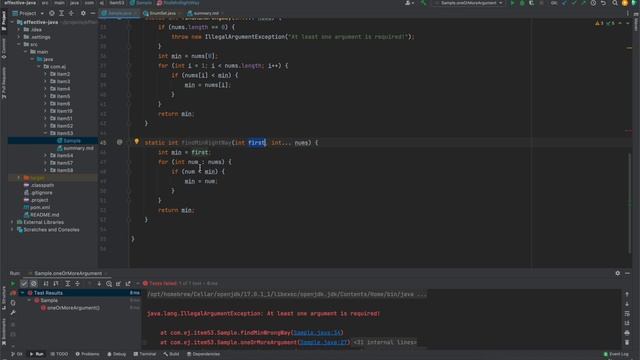Collapse all test result nodes
Image resolution: width=640 pixels, height=360 pixels.
pos(77,283)
